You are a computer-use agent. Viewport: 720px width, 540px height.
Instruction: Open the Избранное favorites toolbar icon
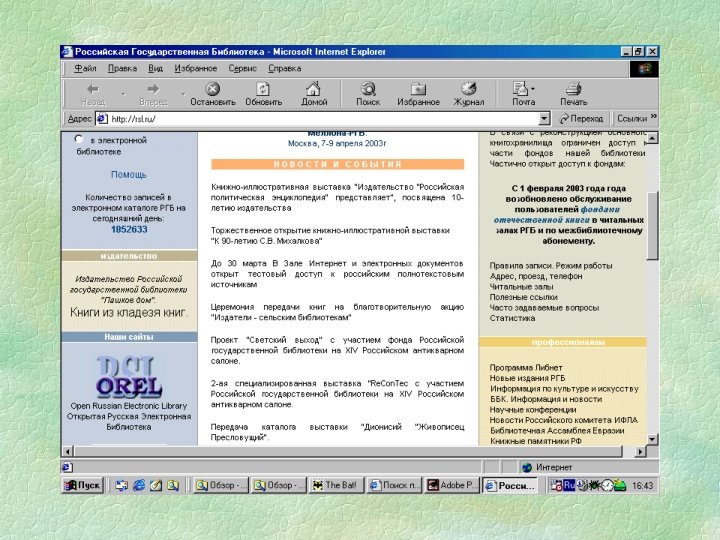click(x=418, y=88)
